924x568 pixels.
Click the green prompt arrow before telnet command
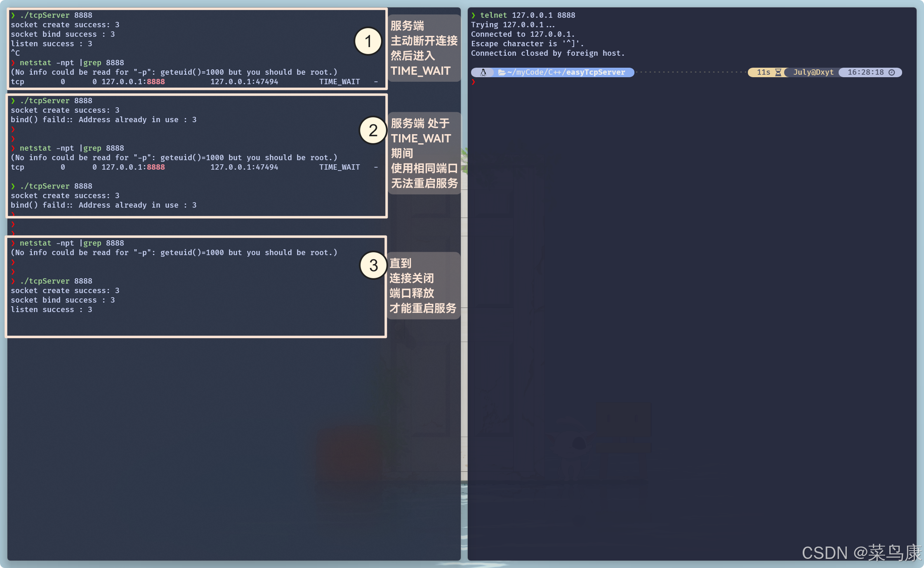(x=474, y=15)
